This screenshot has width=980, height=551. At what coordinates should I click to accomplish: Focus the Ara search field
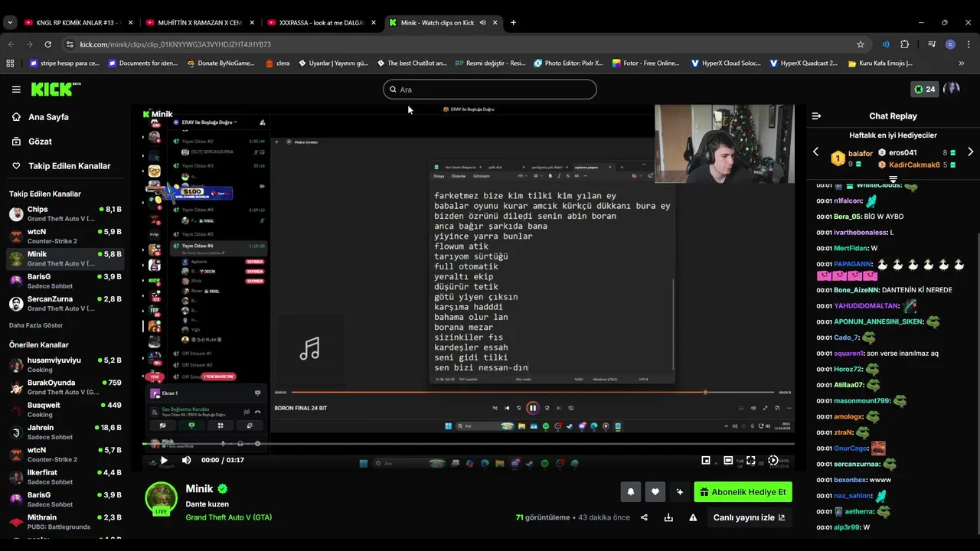[490, 90]
